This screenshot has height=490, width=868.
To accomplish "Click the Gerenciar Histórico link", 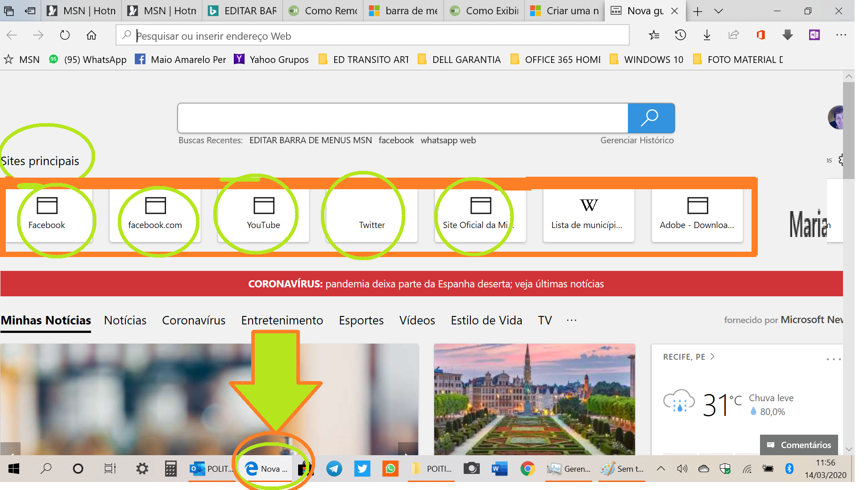I will pos(637,140).
